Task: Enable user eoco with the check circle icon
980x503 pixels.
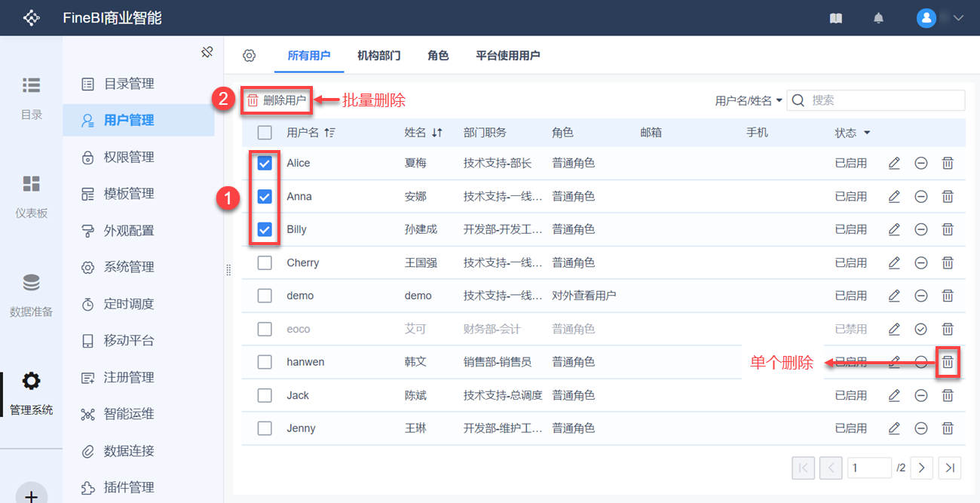Action: pyautogui.click(x=921, y=329)
